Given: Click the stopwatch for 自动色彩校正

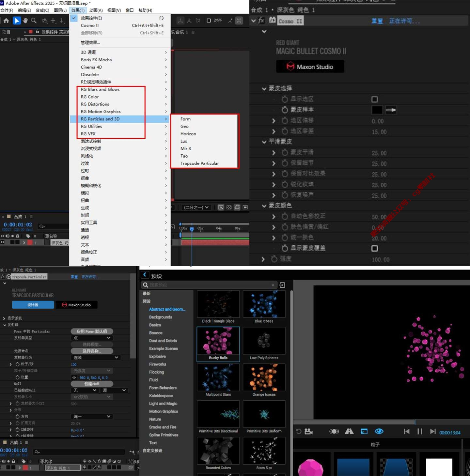Looking at the screenshot, I should pos(285,216).
